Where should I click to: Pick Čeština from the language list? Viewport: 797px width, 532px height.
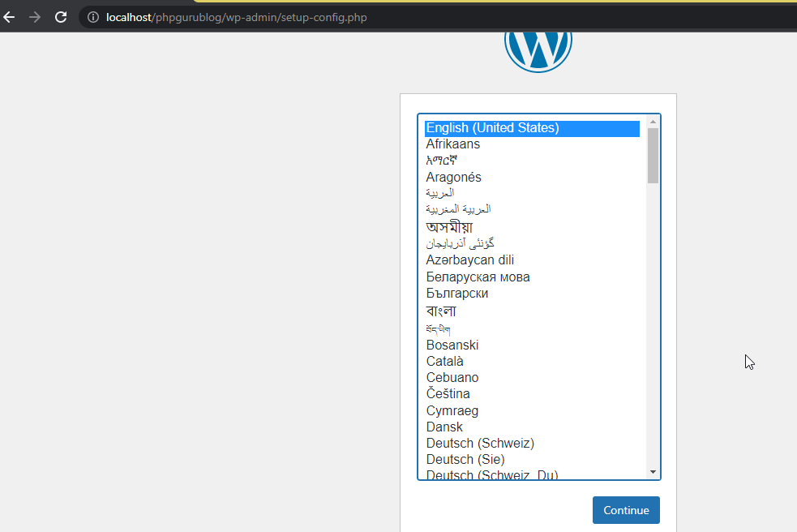pos(448,394)
